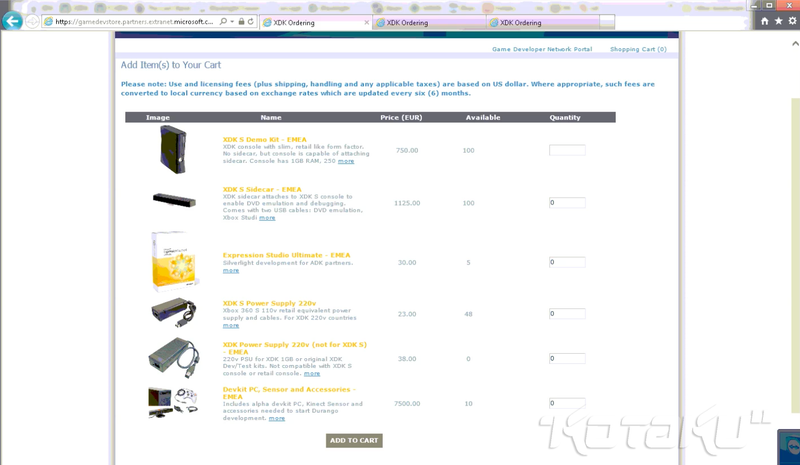Open the Shopping Cart (0) link
Image resolution: width=800 pixels, height=465 pixels.
click(638, 49)
